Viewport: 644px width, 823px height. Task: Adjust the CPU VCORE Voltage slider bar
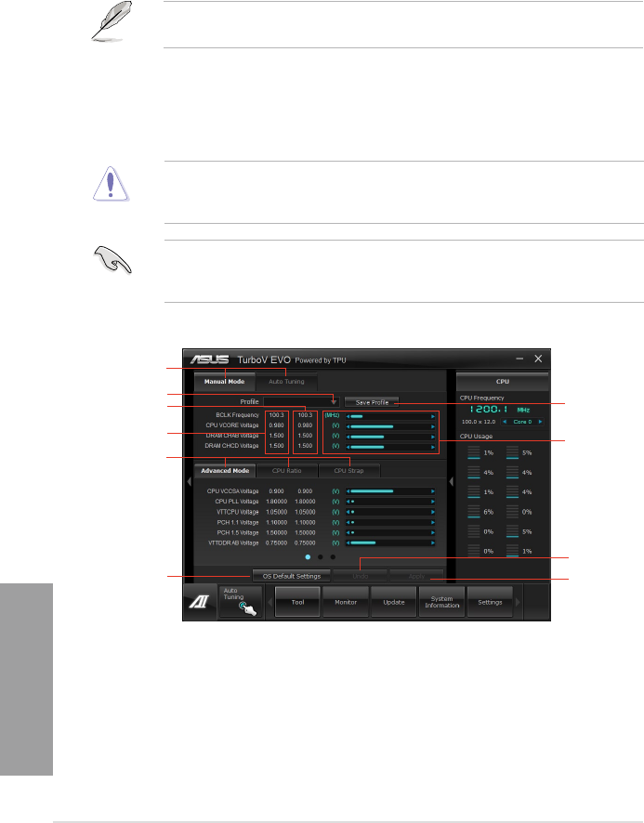click(x=390, y=426)
